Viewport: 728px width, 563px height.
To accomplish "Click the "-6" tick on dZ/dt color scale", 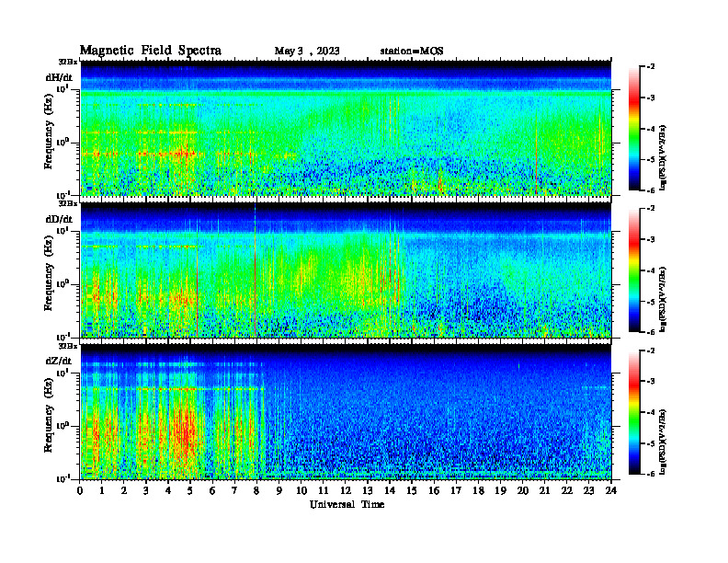I will coord(651,475).
